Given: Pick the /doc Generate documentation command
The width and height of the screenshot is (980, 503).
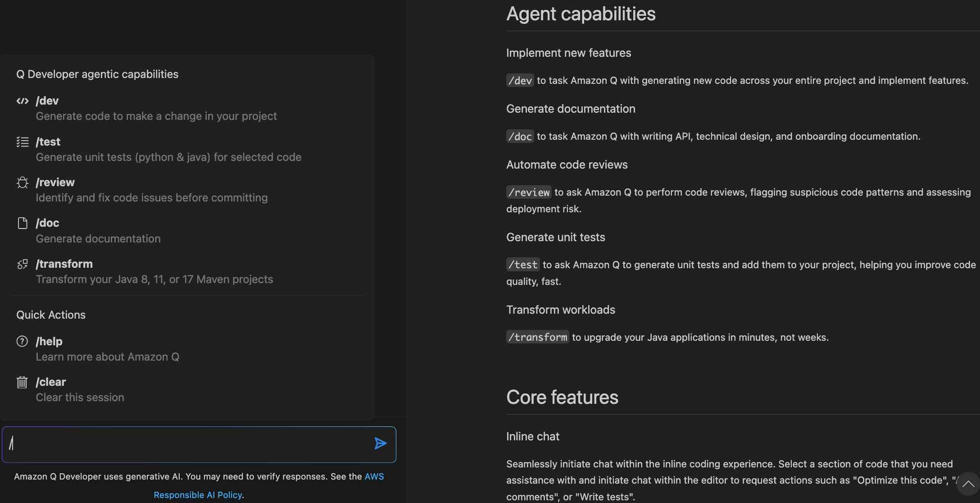Looking at the screenshot, I should point(98,230).
